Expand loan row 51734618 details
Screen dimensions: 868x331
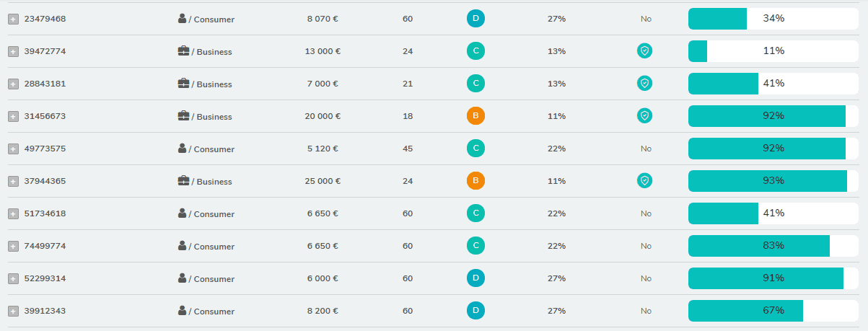[x=13, y=213]
